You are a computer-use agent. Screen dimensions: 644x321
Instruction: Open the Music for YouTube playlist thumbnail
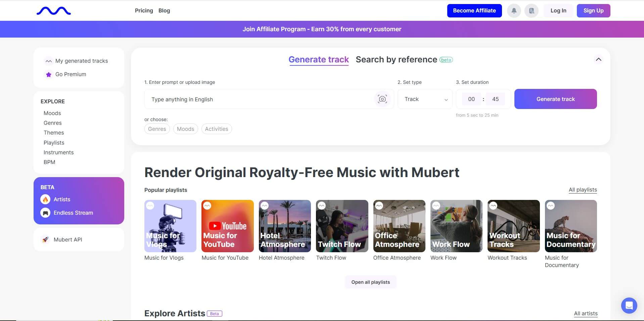[227, 226]
